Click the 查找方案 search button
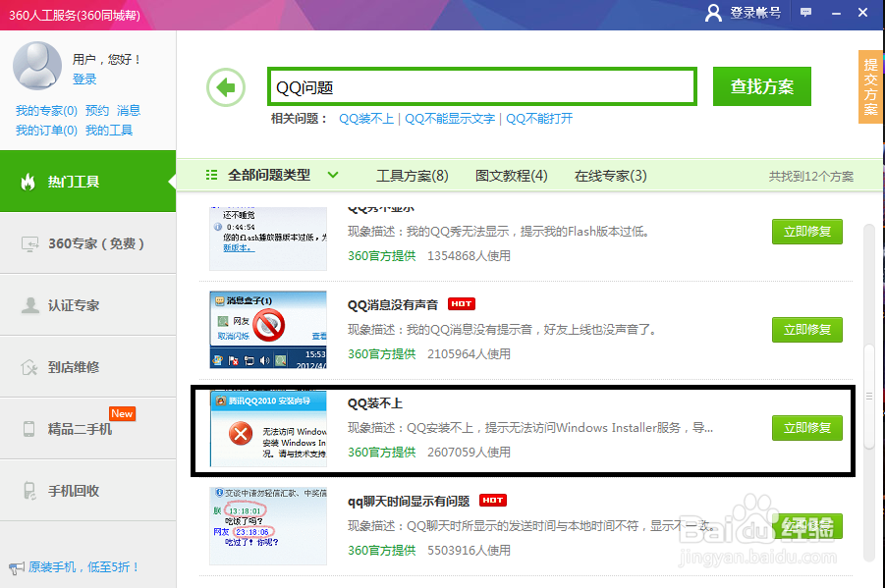 [x=761, y=86]
